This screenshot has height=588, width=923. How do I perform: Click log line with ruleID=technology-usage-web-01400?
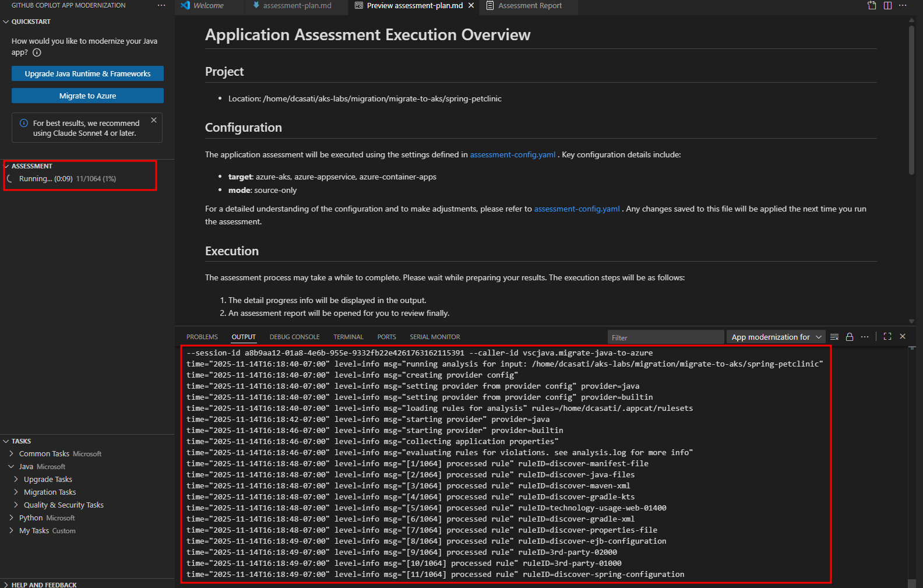[x=427, y=508]
